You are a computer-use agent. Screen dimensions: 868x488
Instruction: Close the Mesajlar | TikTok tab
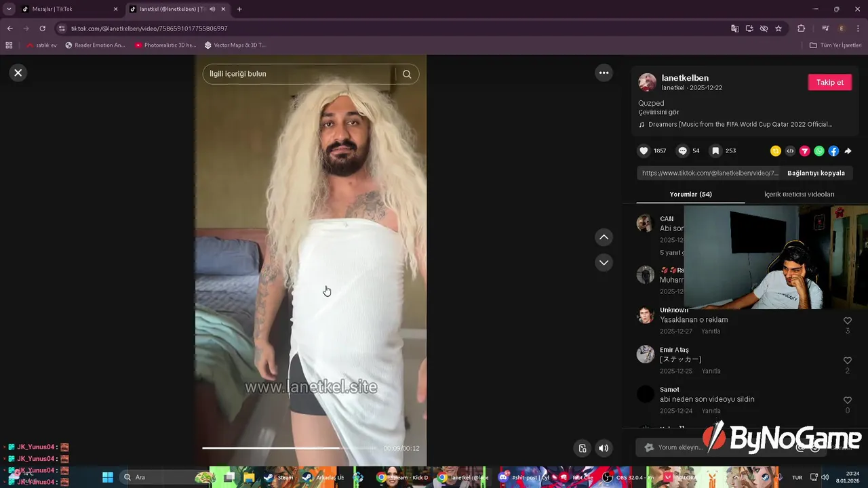(115, 9)
